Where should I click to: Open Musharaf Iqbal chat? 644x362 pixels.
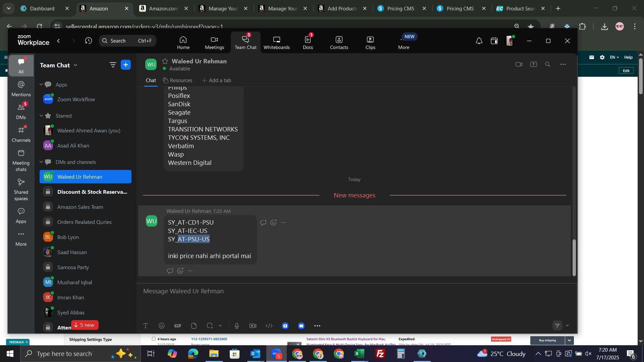tap(86, 282)
